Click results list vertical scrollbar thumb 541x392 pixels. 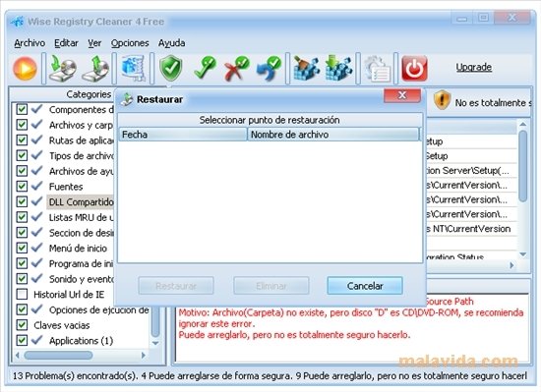coord(523,166)
